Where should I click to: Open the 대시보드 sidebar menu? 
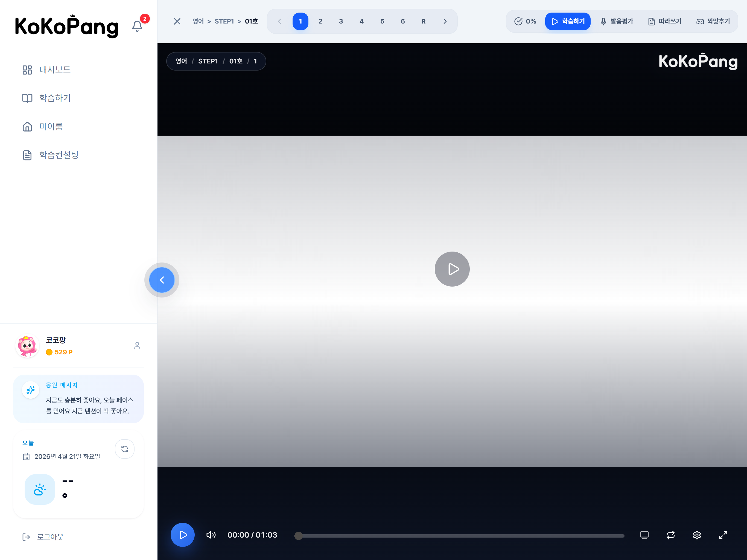[46, 70]
